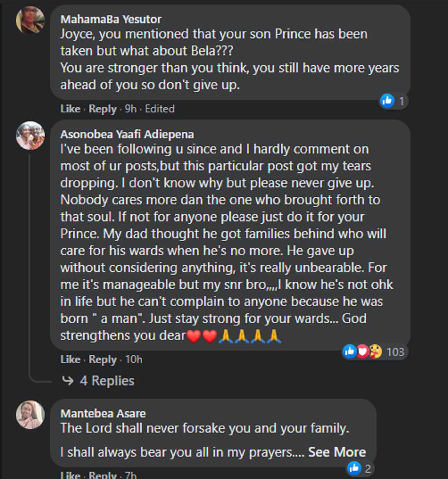448x479 pixels.
Task: Reply to MahamaBa Yesutor's comment
Action: [x=103, y=108]
